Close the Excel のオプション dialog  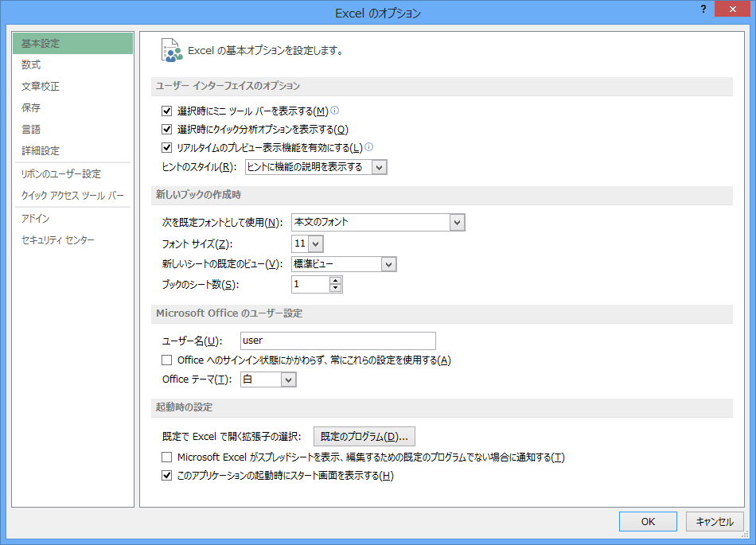(732, 10)
